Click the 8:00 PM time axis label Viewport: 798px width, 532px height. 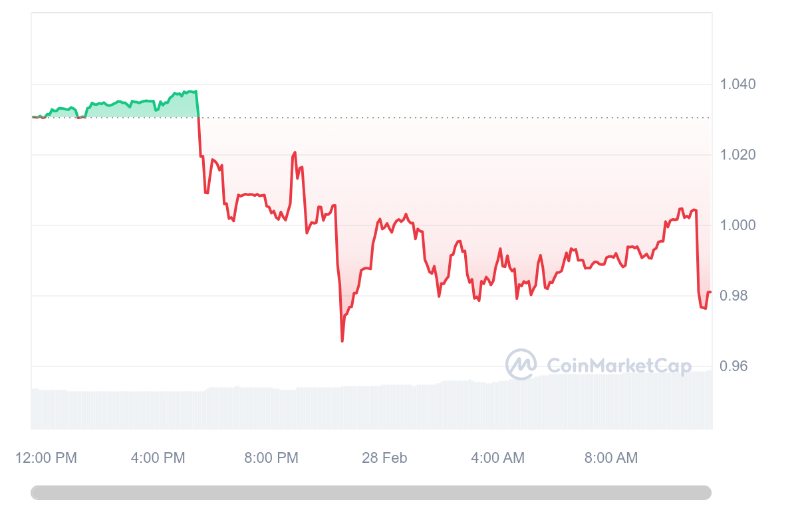pos(271,458)
